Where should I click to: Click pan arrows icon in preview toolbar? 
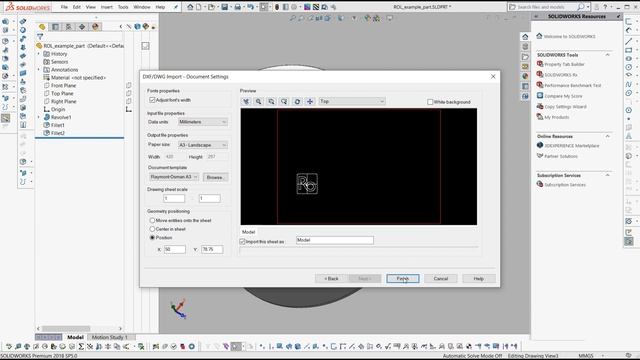coord(310,101)
